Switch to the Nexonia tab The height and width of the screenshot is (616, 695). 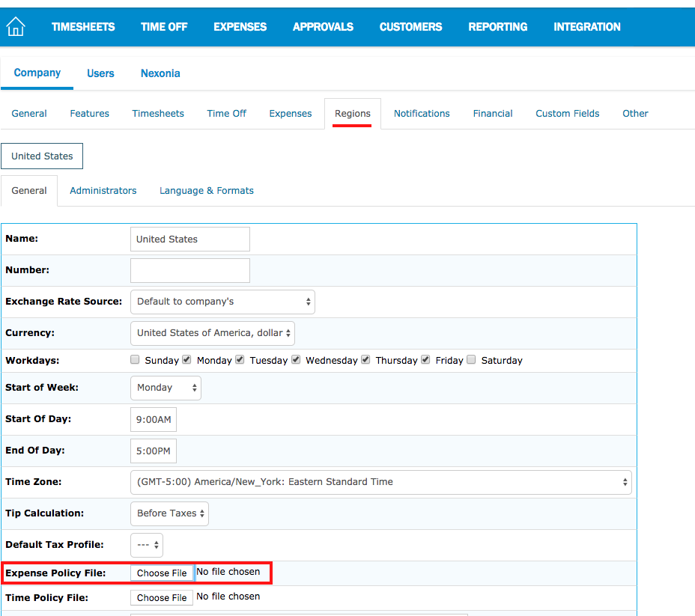pyautogui.click(x=160, y=73)
